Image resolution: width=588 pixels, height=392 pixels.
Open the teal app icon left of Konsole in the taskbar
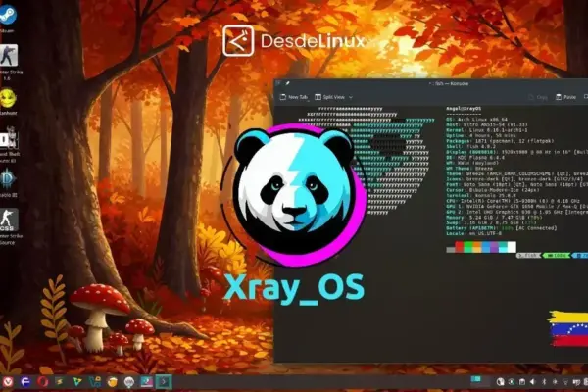pos(147,382)
